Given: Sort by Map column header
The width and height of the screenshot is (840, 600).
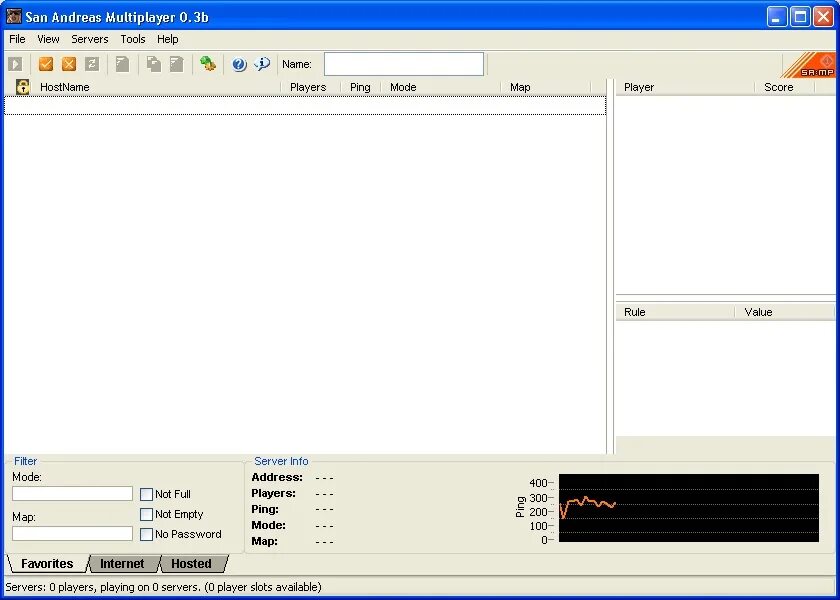Looking at the screenshot, I should pos(545,87).
